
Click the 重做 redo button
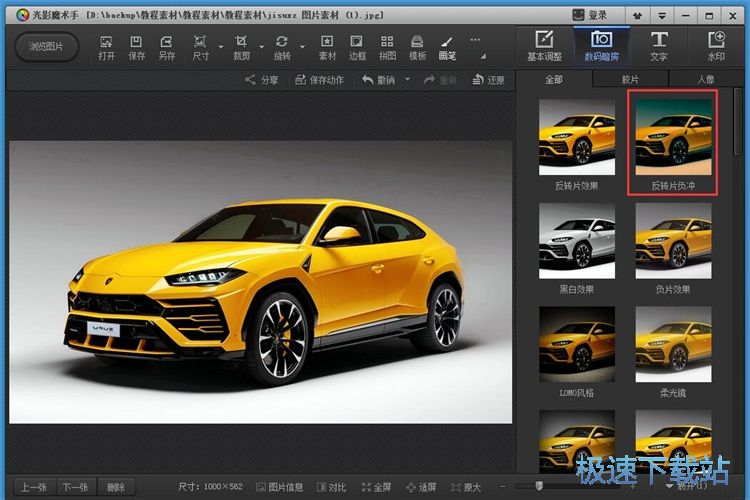tap(440, 80)
